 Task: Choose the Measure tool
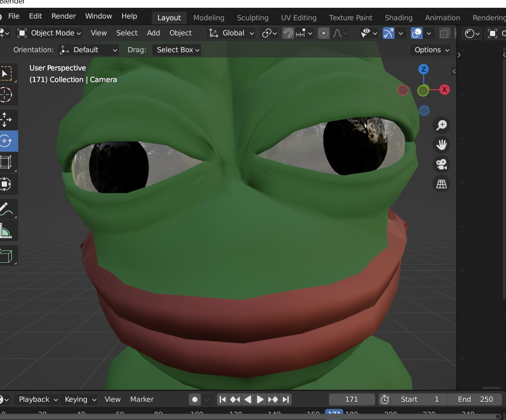click(6, 231)
